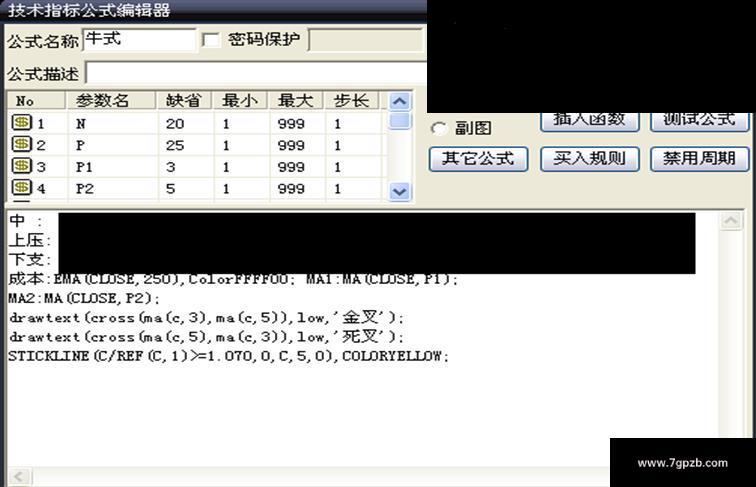
Task: Select parameter name cell P
Action: [x=80, y=145]
